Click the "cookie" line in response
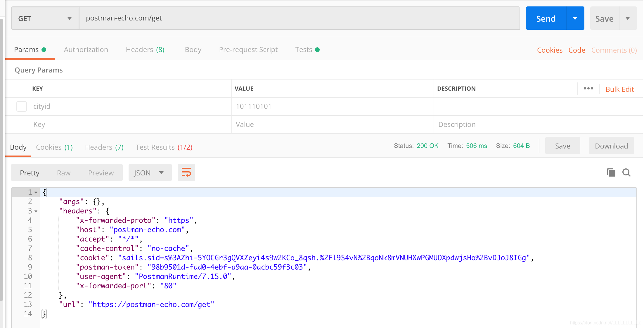This screenshot has width=644, height=328. click(x=305, y=258)
